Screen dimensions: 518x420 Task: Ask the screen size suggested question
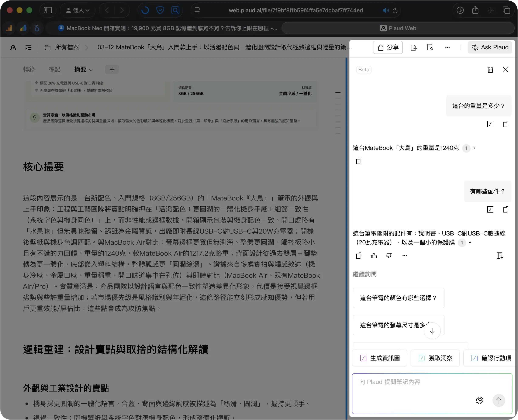coord(398,325)
